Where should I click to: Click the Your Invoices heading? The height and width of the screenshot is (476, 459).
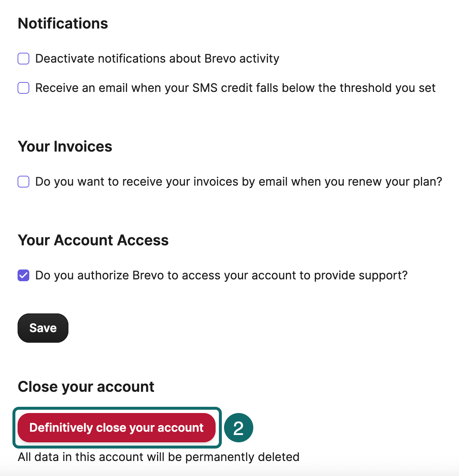65,146
